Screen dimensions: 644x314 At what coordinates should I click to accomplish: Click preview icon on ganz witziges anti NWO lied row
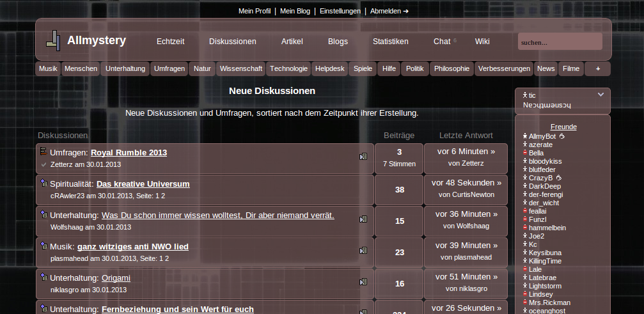tap(363, 251)
